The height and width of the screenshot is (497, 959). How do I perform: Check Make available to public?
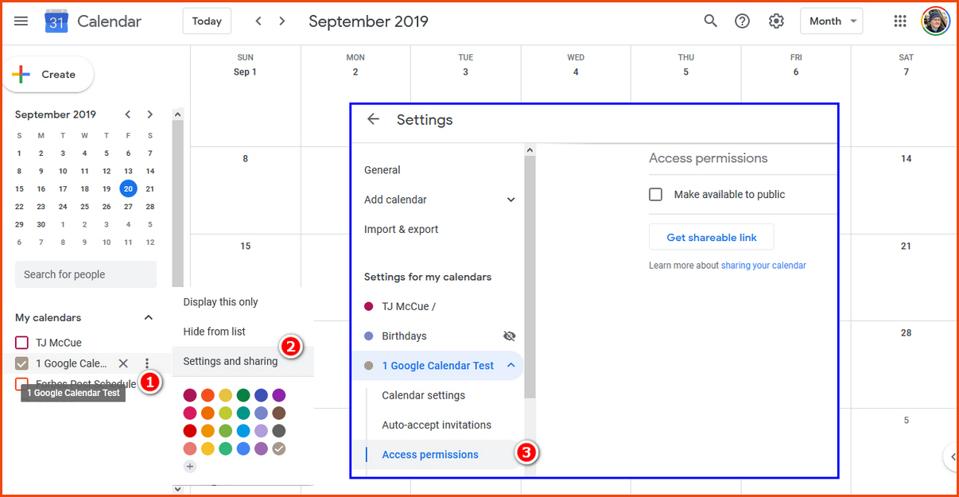click(656, 194)
